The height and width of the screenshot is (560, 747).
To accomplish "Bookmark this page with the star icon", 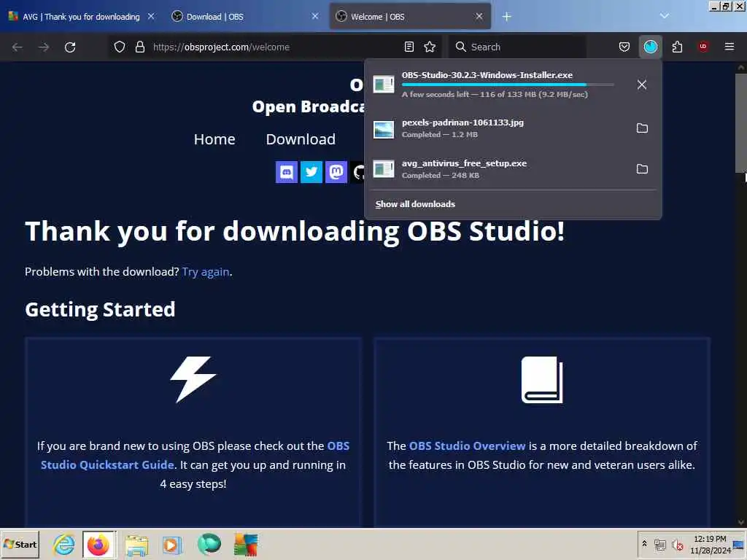I will click(430, 47).
